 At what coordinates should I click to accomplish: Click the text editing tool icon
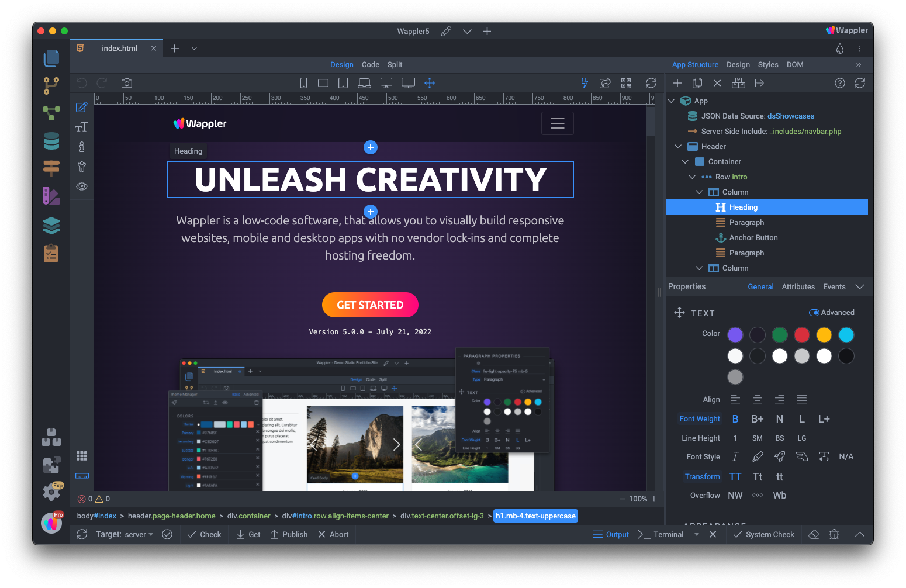(x=82, y=127)
